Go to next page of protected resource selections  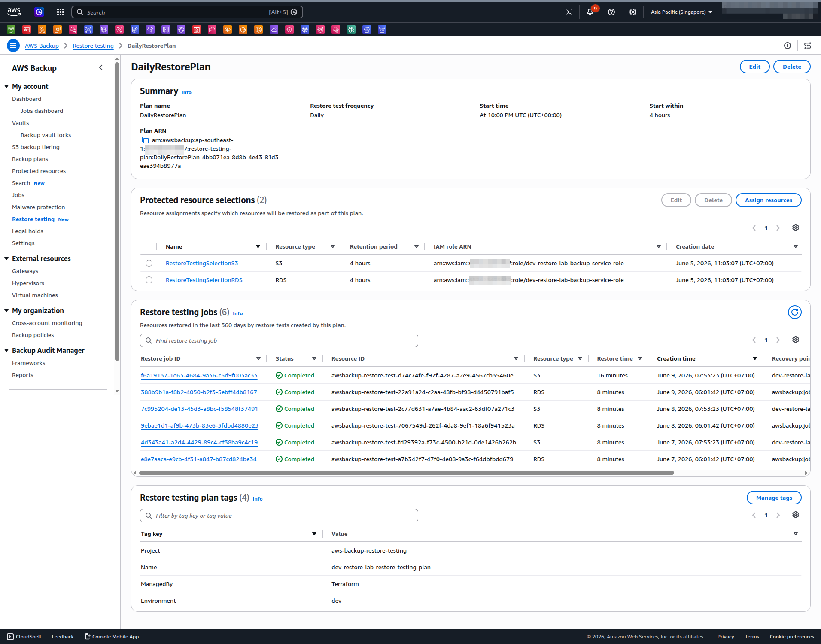(x=778, y=228)
